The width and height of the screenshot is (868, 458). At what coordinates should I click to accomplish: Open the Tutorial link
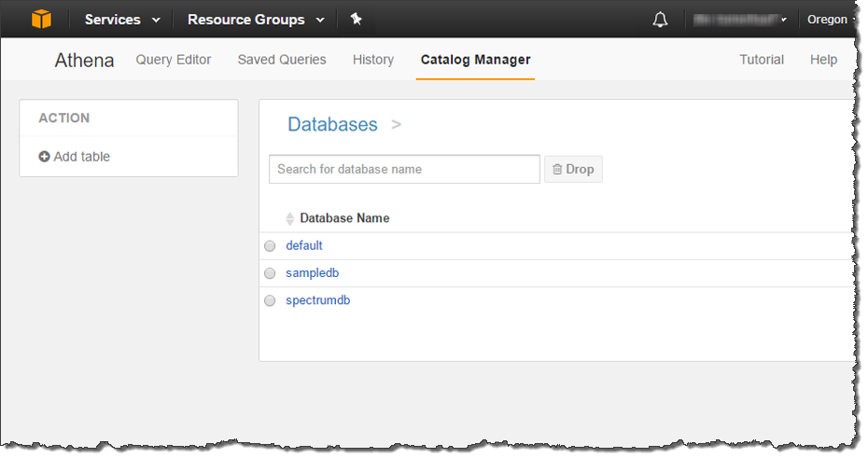pyautogui.click(x=762, y=60)
